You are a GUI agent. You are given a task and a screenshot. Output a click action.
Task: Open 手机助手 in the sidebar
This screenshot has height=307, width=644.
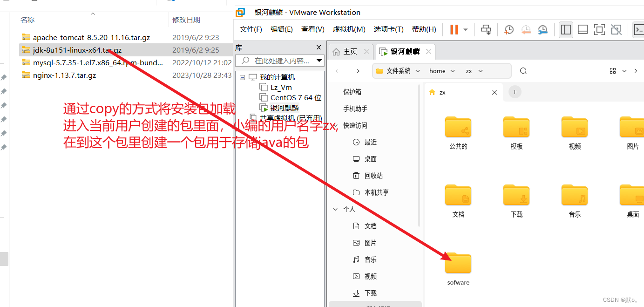click(355, 109)
